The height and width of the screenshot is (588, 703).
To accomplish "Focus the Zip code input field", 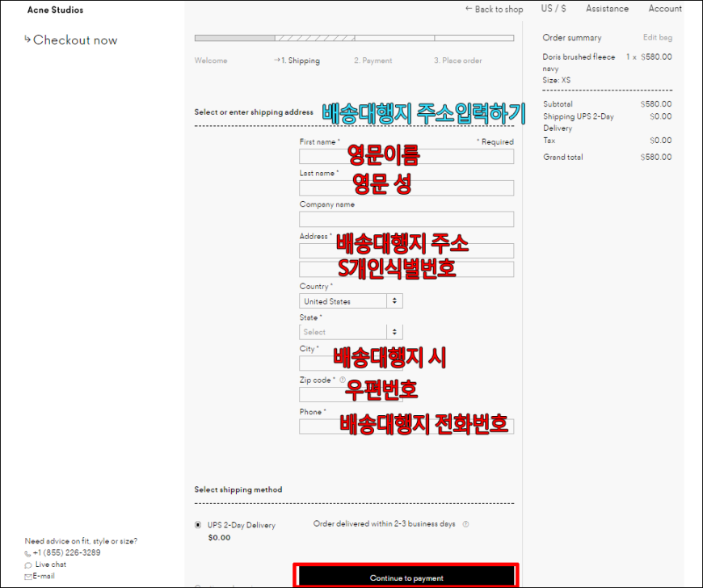I will [351, 394].
